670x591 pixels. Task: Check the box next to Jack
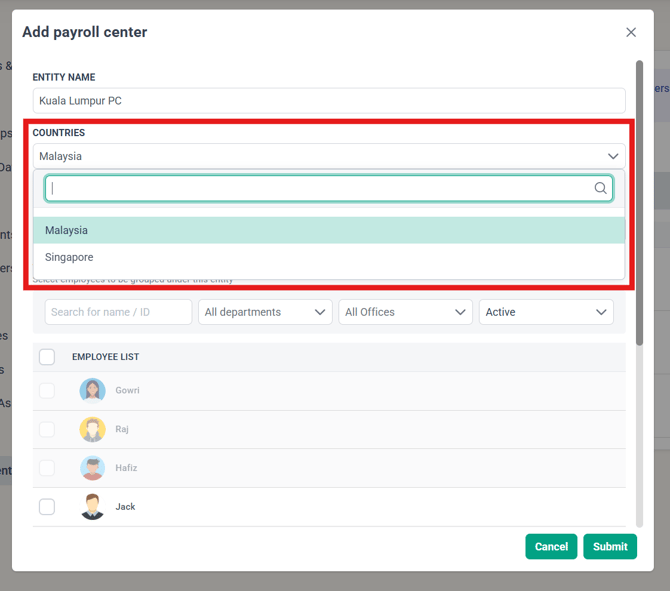pyautogui.click(x=47, y=507)
